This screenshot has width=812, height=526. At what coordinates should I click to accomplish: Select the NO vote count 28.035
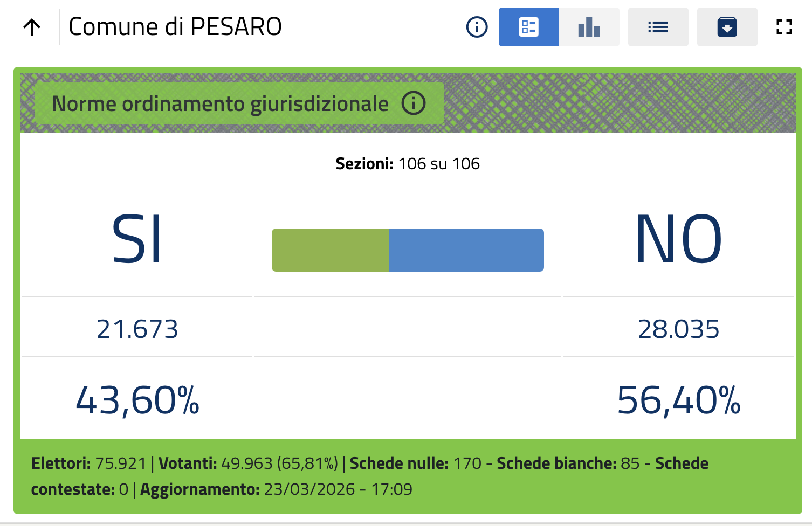[x=678, y=329]
